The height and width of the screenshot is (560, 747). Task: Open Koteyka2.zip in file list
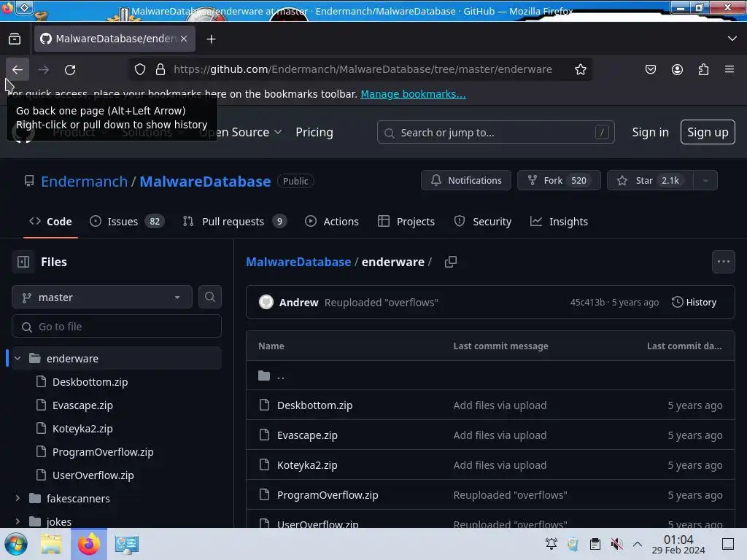click(x=307, y=465)
